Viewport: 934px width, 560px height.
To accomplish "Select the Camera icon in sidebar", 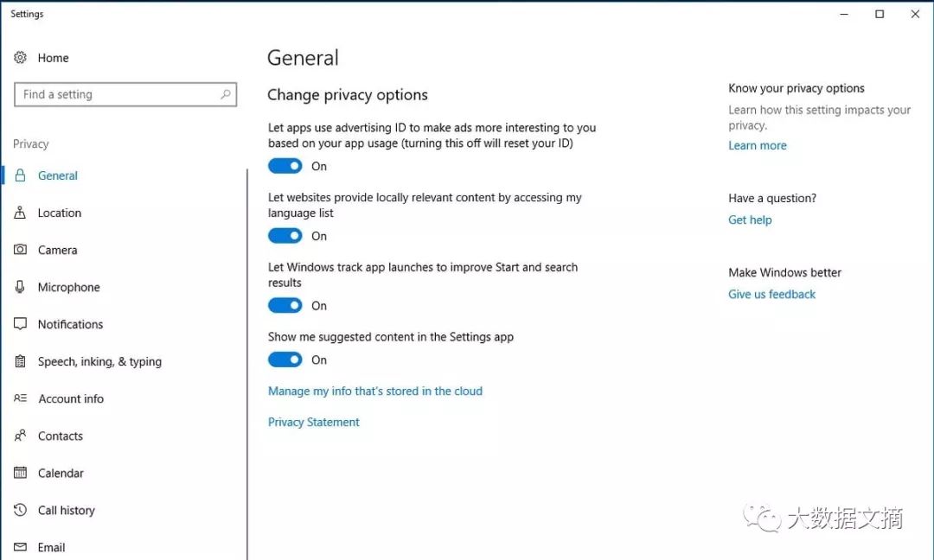I will [x=20, y=250].
